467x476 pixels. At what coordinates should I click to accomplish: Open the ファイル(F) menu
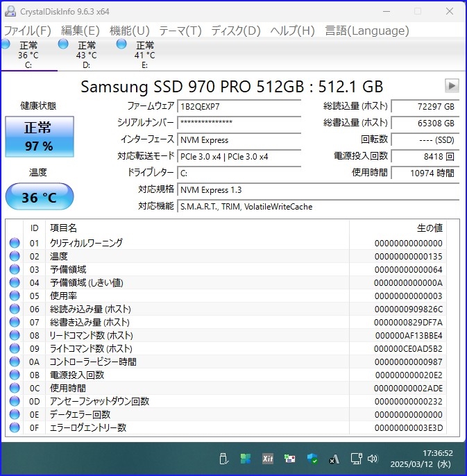[27, 31]
